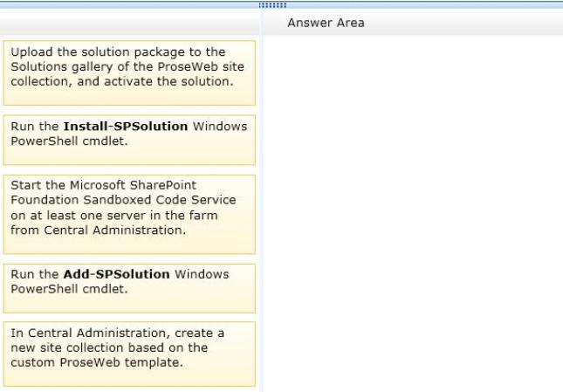Click the dotted splitter grip at top
This screenshot has height=392, width=563.
272,5
